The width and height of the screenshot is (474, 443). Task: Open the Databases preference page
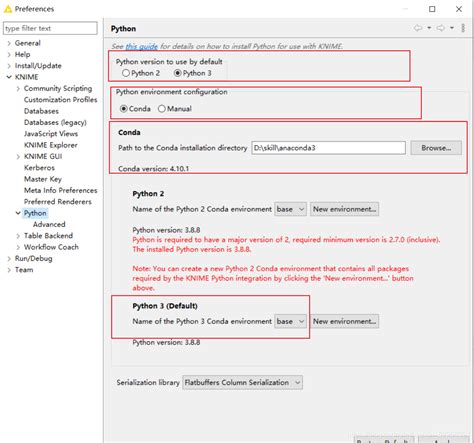(x=41, y=111)
